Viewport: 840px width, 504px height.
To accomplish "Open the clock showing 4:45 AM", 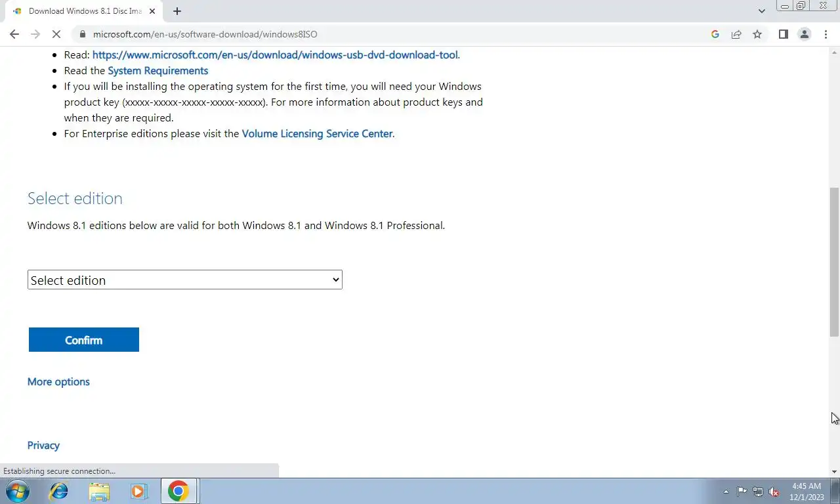I will click(807, 492).
